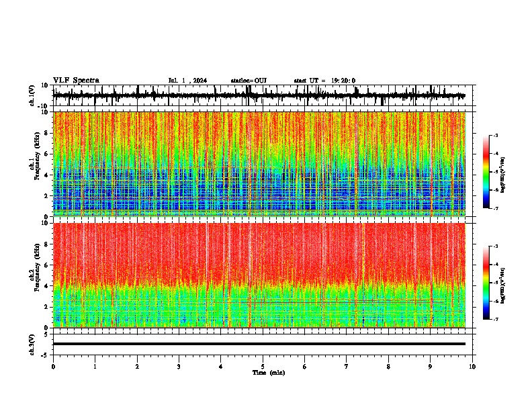Click the '1' tick on the Time axis
Screen dimensions: 532x411
coord(95,367)
